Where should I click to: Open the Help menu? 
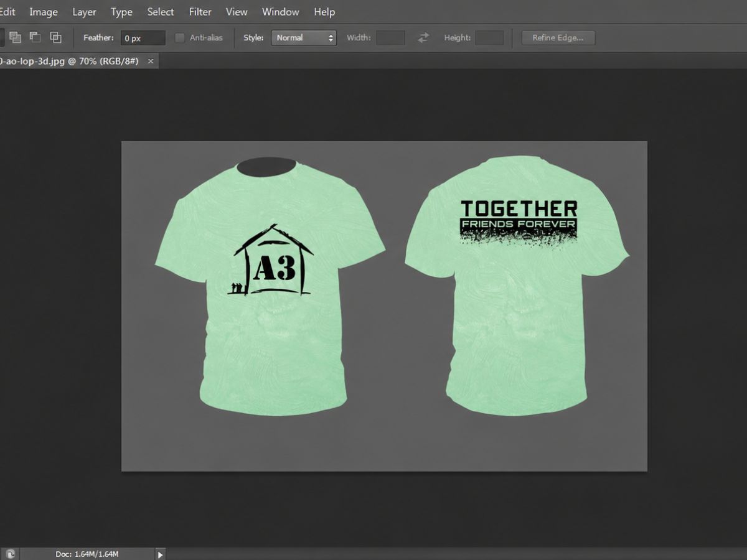324,12
